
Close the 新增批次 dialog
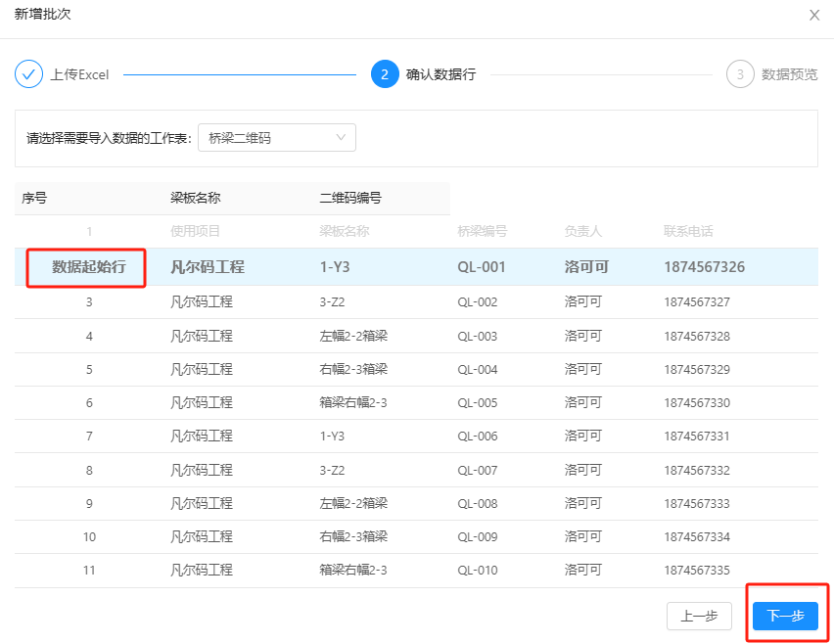[x=814, y=17]
